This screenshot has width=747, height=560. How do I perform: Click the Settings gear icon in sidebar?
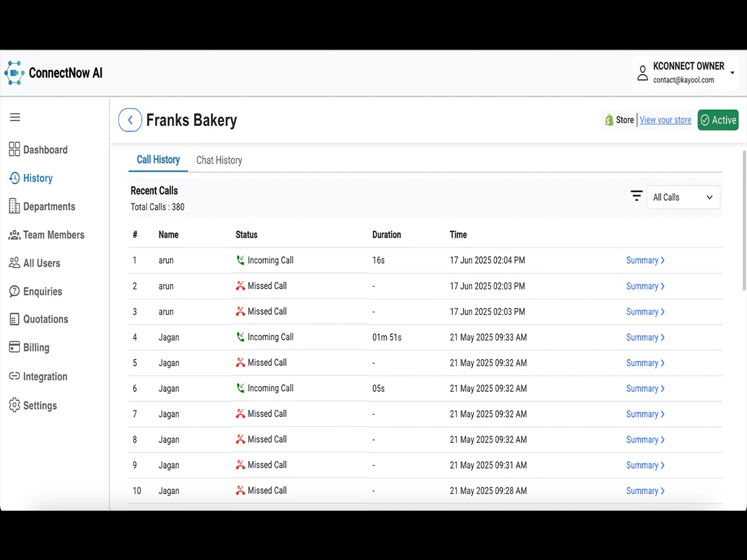point(14,405)
